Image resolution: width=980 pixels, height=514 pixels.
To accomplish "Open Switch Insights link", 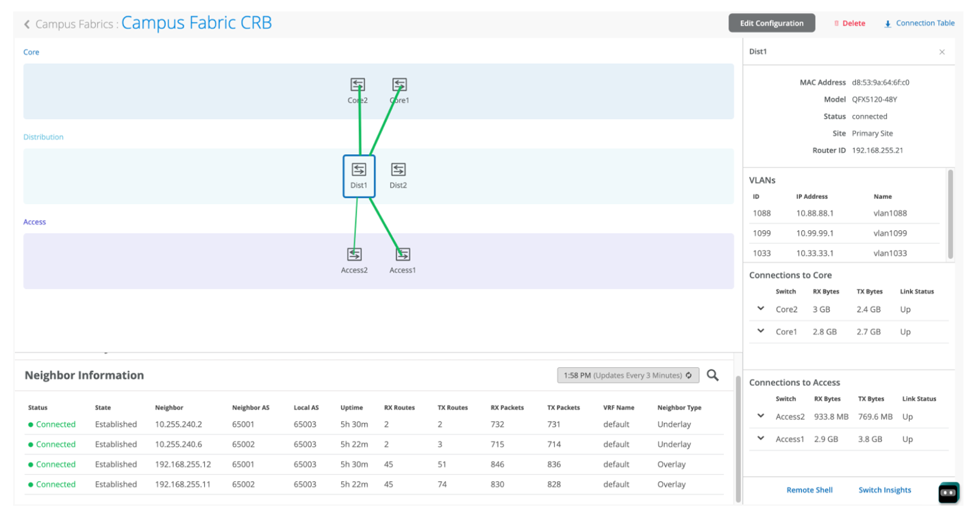I will (x=885, y=490).
